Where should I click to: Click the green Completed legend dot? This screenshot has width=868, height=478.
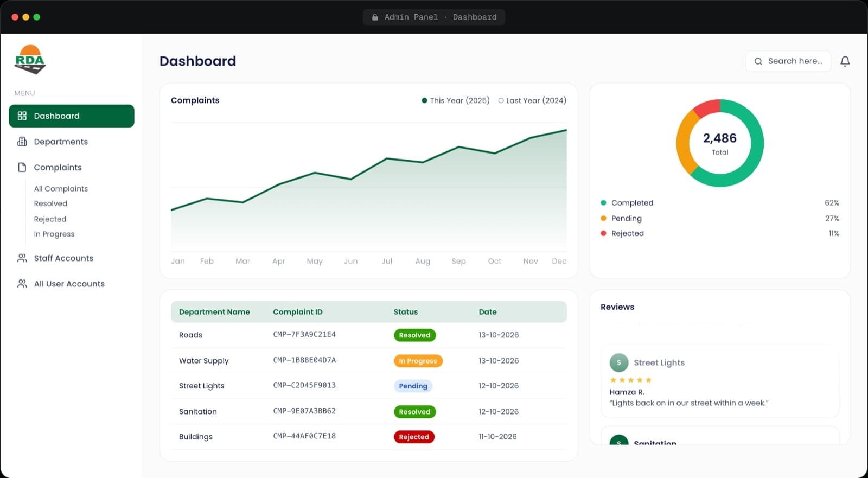(x=603, y=203)
